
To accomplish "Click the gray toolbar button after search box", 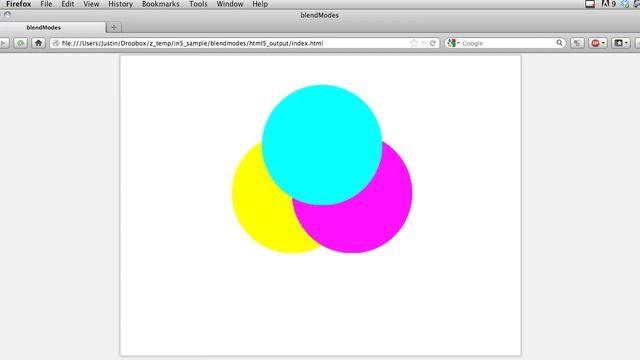I will (577, 43).
